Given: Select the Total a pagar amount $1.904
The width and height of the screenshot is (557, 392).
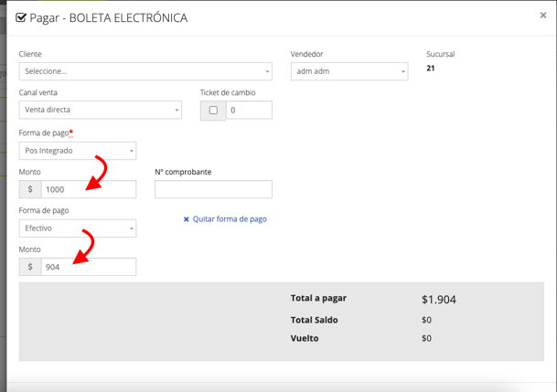Looking at the screenshot, I should click(x=438, y=300).
